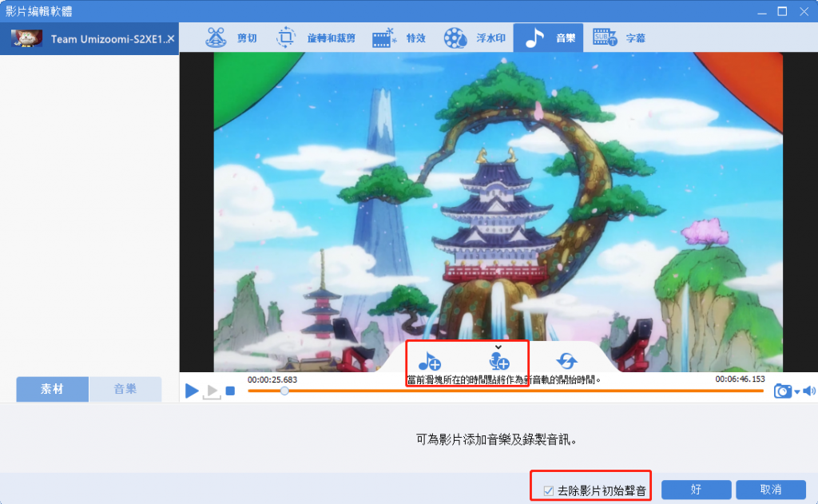The height and width of the screenshot is (504, 818).
Task: Select the 音樂 music tab in toolbar
Action: [x=548, y=38]
